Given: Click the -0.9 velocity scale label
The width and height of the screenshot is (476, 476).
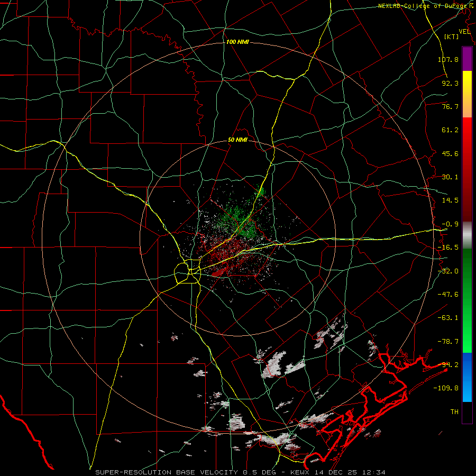Looking at the screenshot, I should 450,224.
